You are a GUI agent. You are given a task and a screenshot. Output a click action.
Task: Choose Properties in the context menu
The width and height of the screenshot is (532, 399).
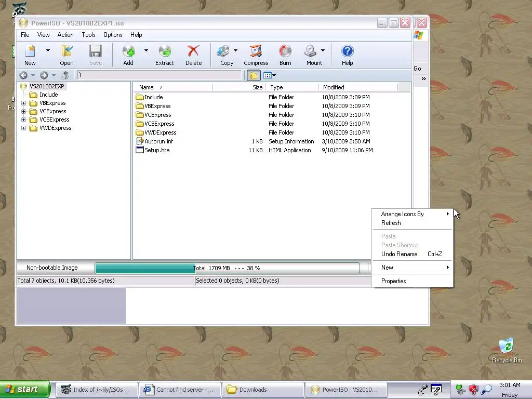412,281
